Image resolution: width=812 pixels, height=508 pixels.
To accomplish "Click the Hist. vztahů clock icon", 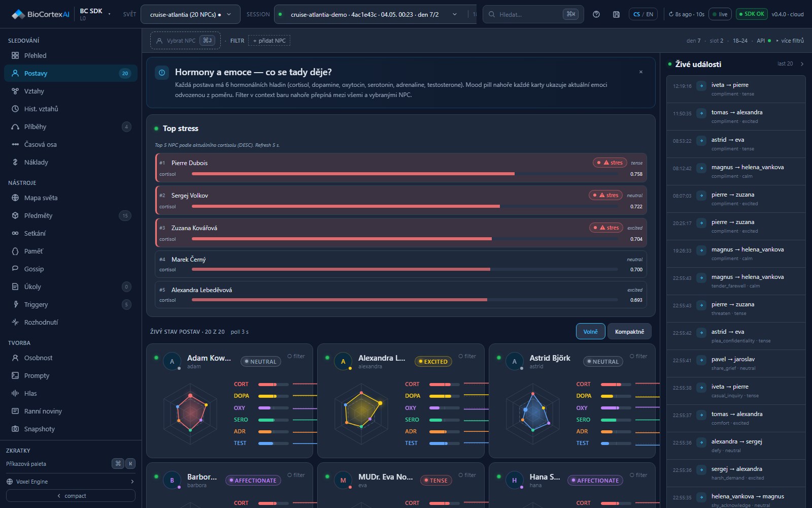I will pyautogui.click(x=15, y=109).
